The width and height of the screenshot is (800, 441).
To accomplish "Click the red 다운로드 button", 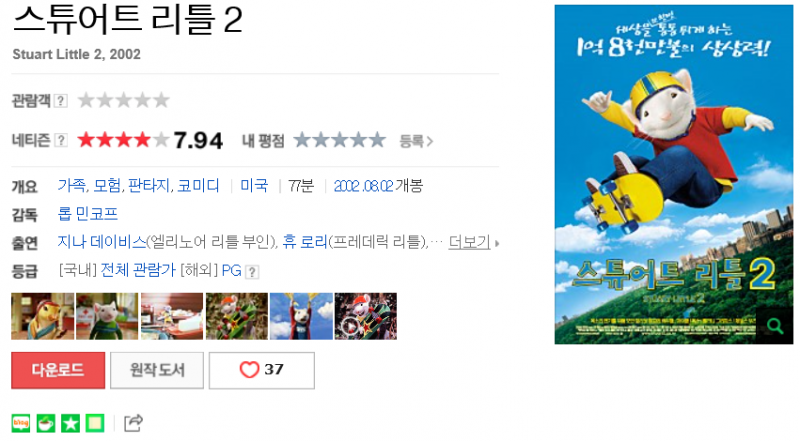I will 58,370.
